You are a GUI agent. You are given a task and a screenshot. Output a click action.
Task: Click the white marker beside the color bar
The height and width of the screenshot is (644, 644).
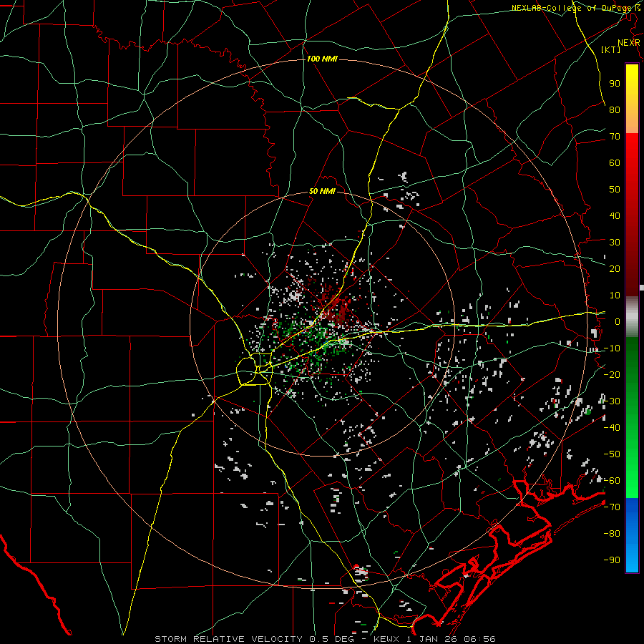(642, 288)
